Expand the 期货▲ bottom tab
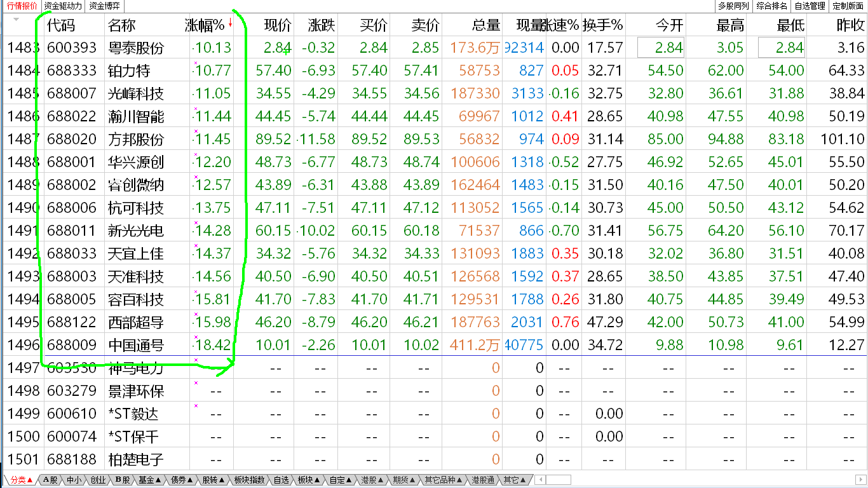This screenshot has width=868, height=488. click(405, 480)
